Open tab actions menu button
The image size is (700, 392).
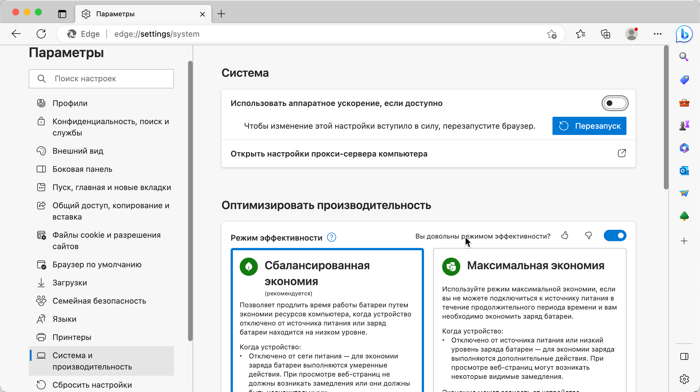pos(62,14)
